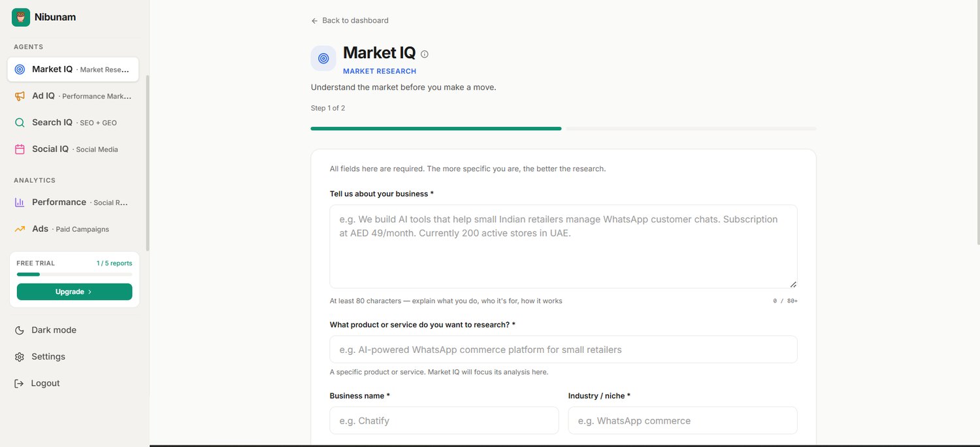Open Social IQ Social Media agent
This screenshot has height=447, width=980.
73,149
